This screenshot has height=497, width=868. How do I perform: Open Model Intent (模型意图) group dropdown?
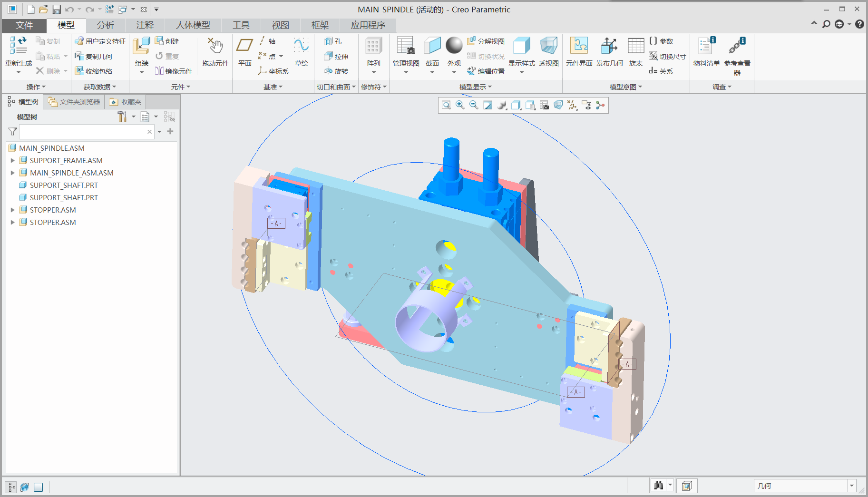point(626,87)
